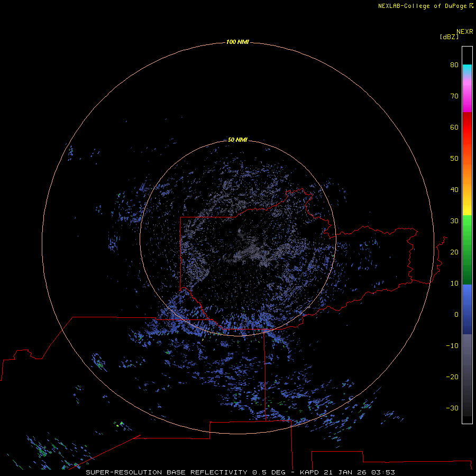Click the 50 NMI range ring label

click(x=237, y=140)
